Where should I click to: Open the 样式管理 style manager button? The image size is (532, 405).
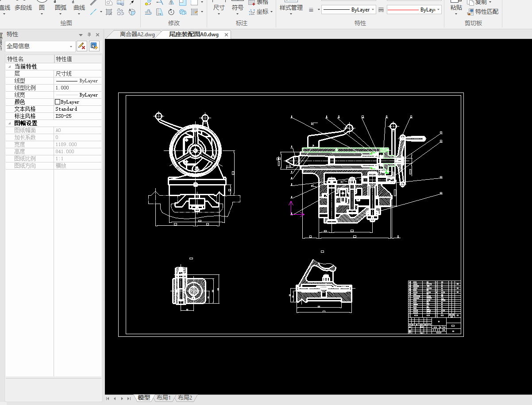[x=291, y=8]
